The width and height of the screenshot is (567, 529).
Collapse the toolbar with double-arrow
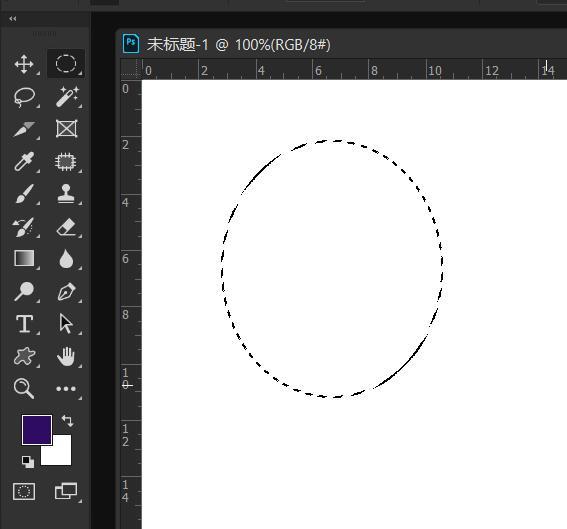(13, 18)
